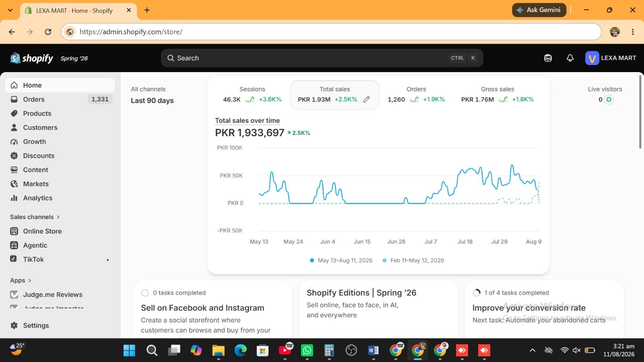Open Customers in sidebar
Screen dimensions: 644x362
[60, 128]
